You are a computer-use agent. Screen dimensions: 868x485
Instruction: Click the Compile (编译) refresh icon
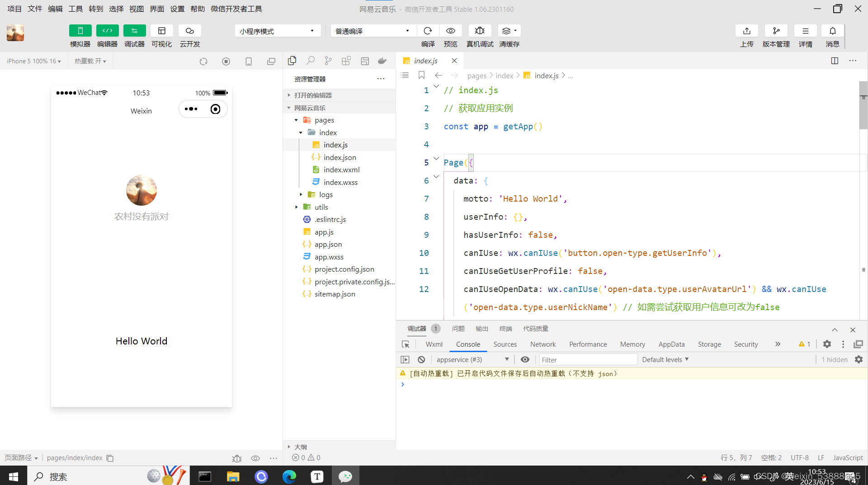428,31
